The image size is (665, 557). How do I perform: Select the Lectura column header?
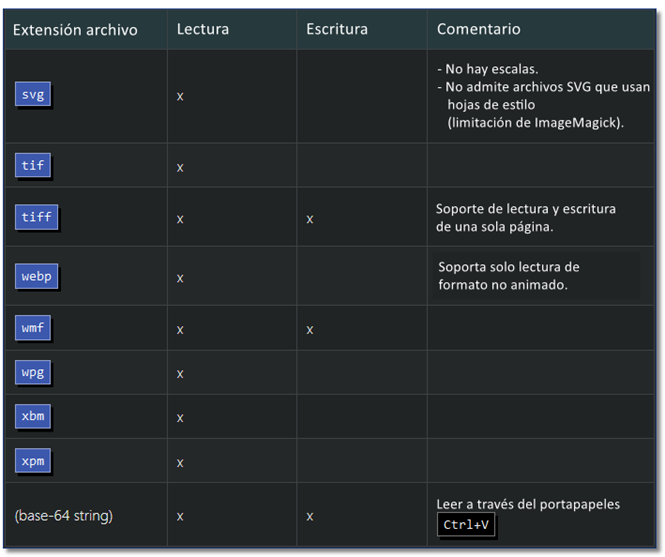pos(203,29)
